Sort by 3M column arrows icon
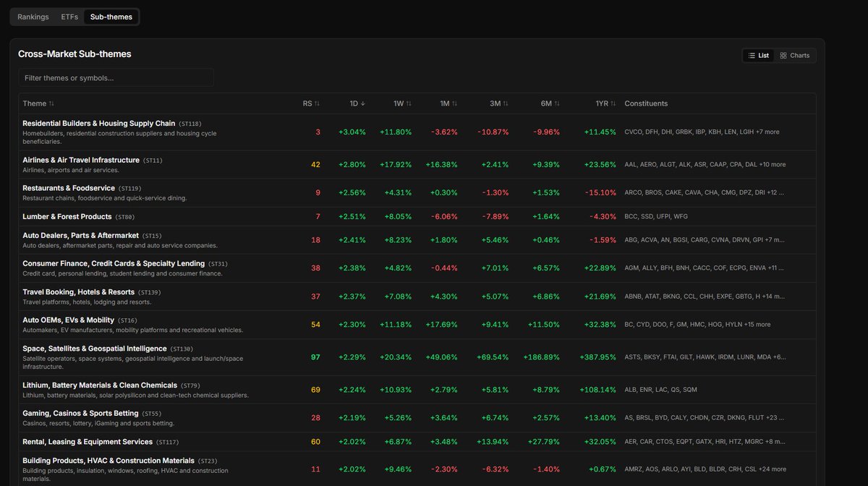Viewport: 868px width, 486px height. pos(506,103)
